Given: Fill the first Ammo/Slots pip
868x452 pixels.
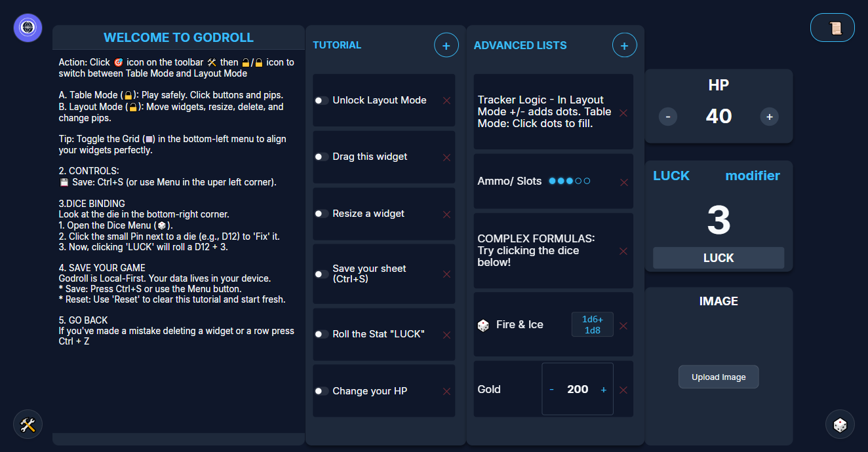Looking at the screenshot, I should click(553, 181).
